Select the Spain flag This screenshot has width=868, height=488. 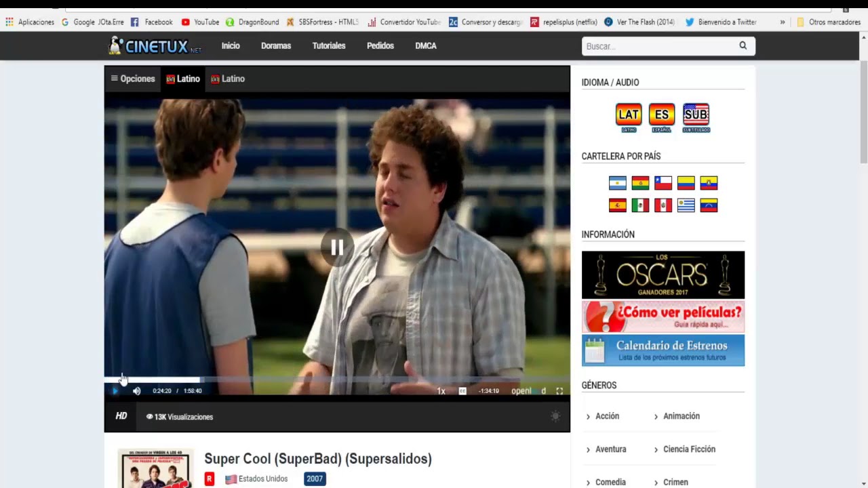618,205
